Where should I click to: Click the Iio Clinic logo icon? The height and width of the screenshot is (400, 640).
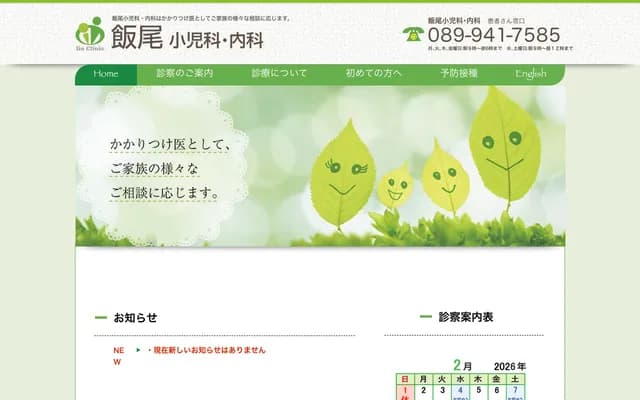pos(90,34)
